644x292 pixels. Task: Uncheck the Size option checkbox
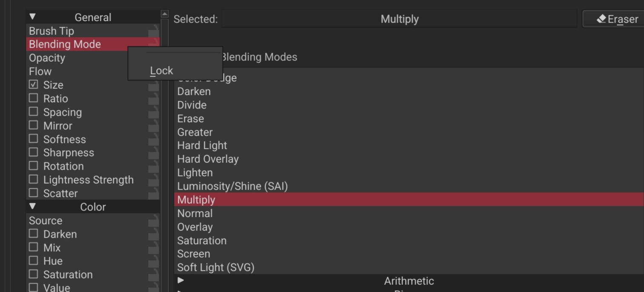point(33,85)
